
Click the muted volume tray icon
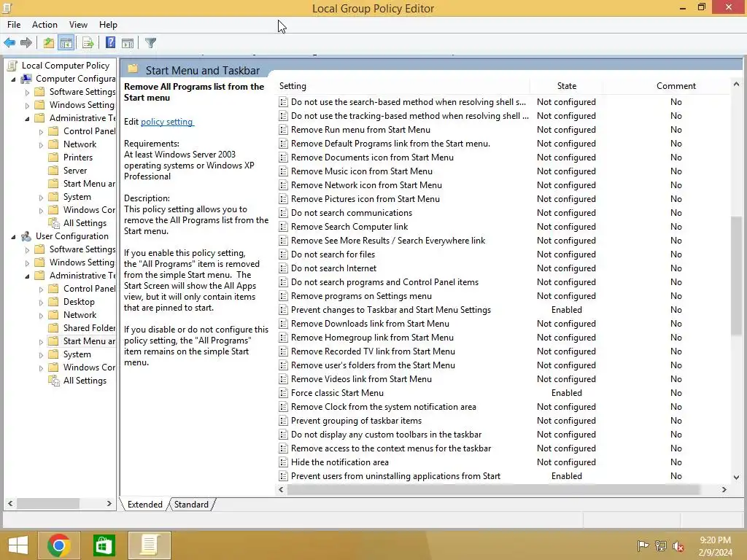tap(678, 545)
